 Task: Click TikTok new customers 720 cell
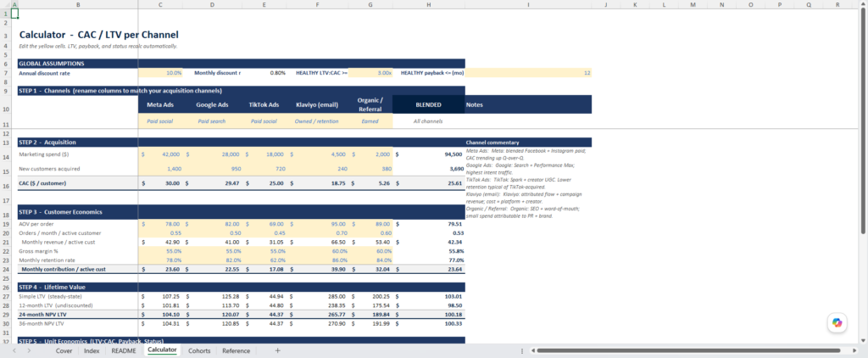264,169
